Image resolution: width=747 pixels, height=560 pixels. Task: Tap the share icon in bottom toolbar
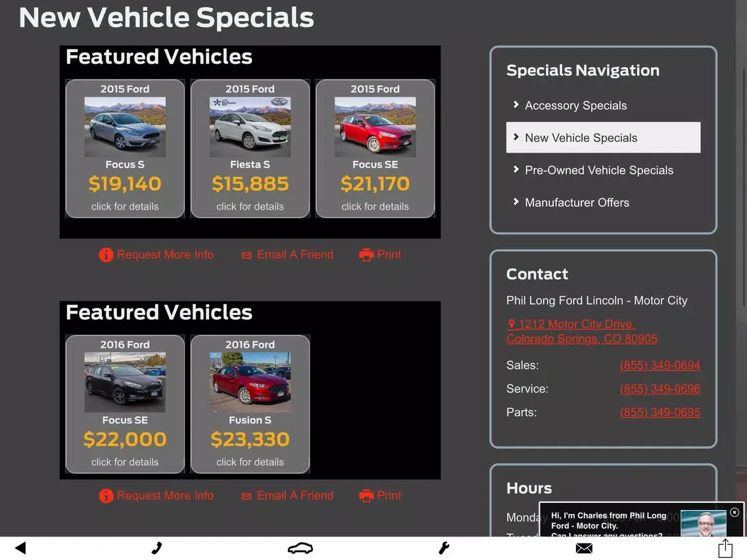click(x=725, y=548)
